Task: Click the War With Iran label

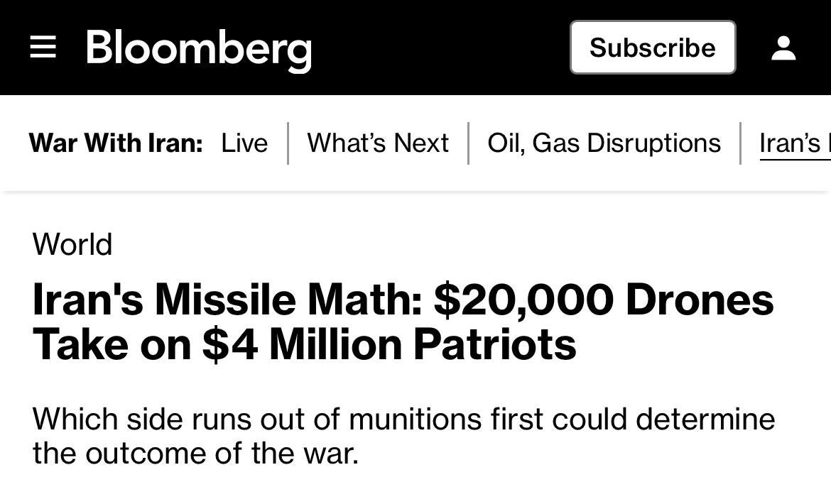Action: (x=116, y=143)
